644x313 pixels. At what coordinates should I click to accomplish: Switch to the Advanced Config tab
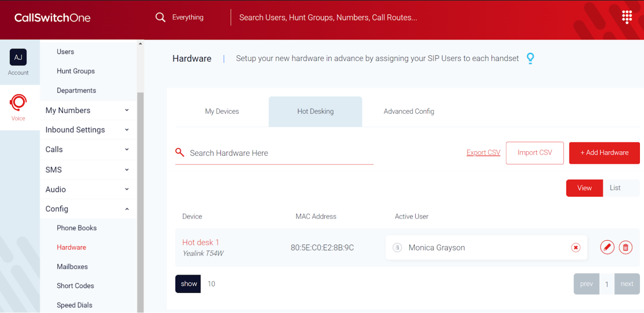click(x=409, y=111)
